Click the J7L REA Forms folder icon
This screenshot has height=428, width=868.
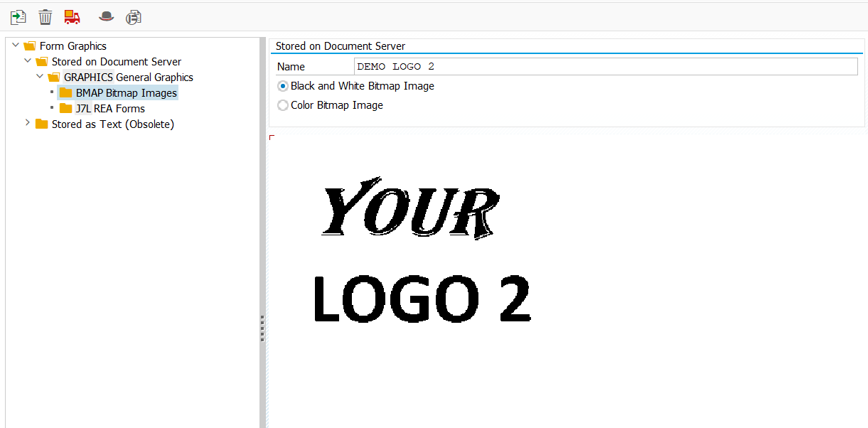coord(66,109)
